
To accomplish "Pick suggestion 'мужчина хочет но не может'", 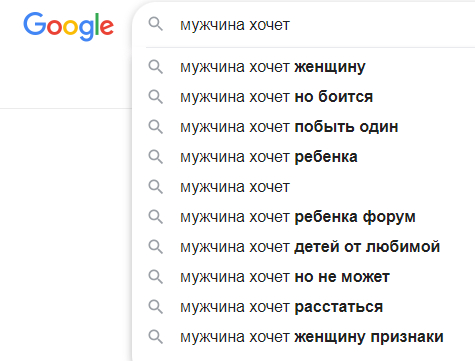I will coord(304,277).
